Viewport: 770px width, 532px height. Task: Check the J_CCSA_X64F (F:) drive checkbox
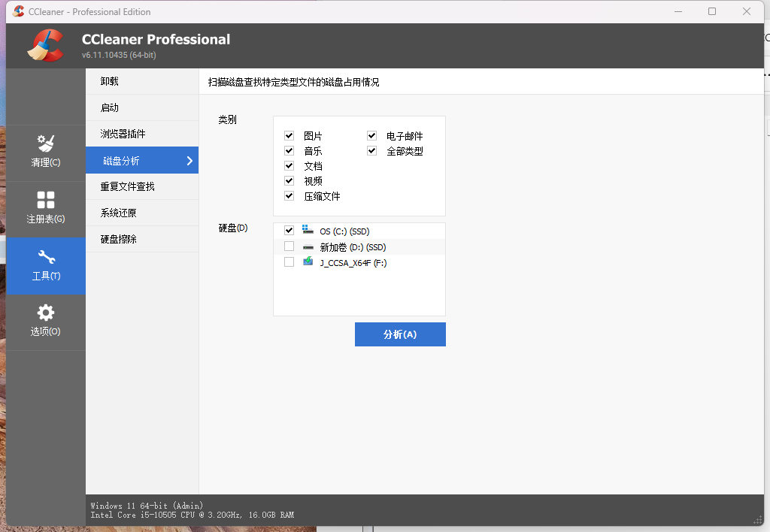pos(290,262)
